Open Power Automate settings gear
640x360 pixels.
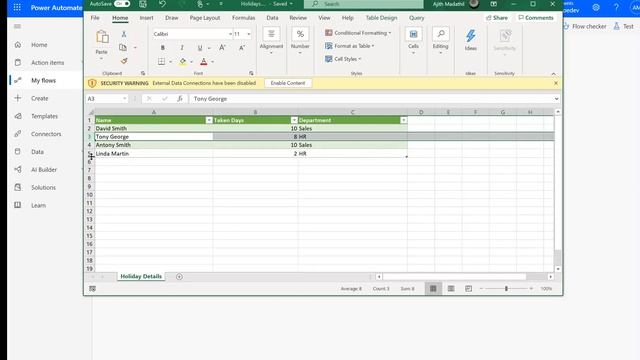click(596, 7)
